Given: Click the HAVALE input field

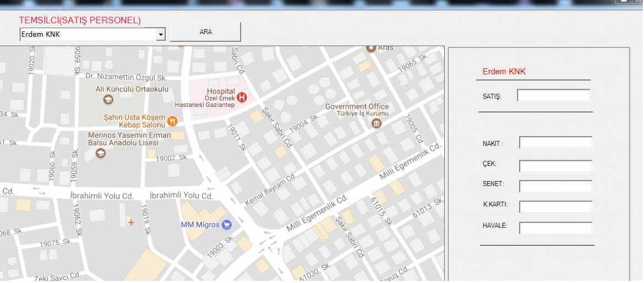Looking at the screenshot, I should coord(555,228).
